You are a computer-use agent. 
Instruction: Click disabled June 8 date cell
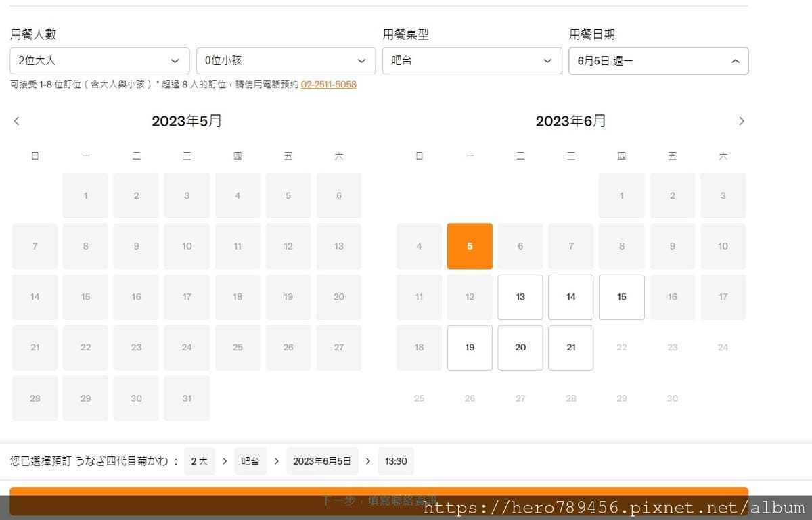click(622, 246)
